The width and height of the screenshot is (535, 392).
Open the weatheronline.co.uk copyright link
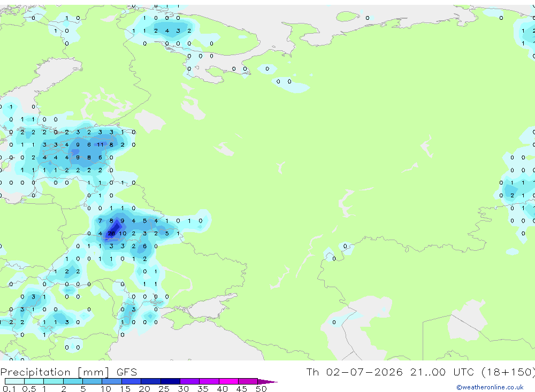pyautogui.click(x=490, y=387)
